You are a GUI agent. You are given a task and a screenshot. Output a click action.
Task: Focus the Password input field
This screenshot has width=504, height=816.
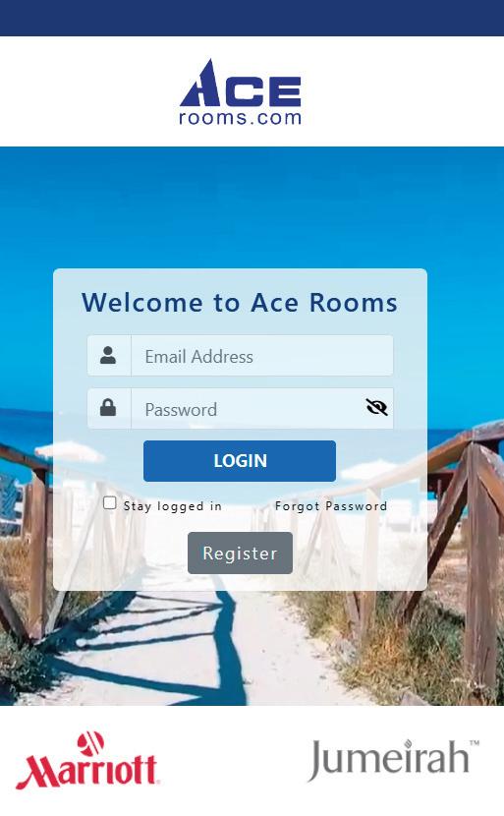coord(249,409)
